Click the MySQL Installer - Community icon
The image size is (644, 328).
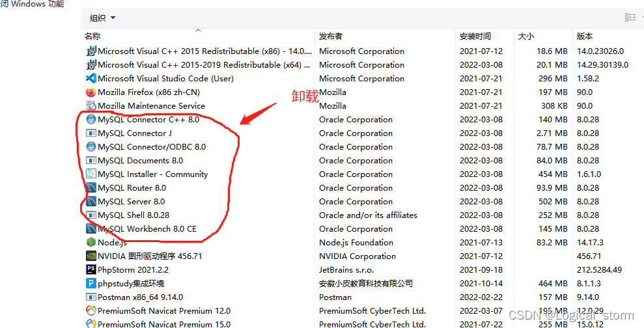pos(91,174)
